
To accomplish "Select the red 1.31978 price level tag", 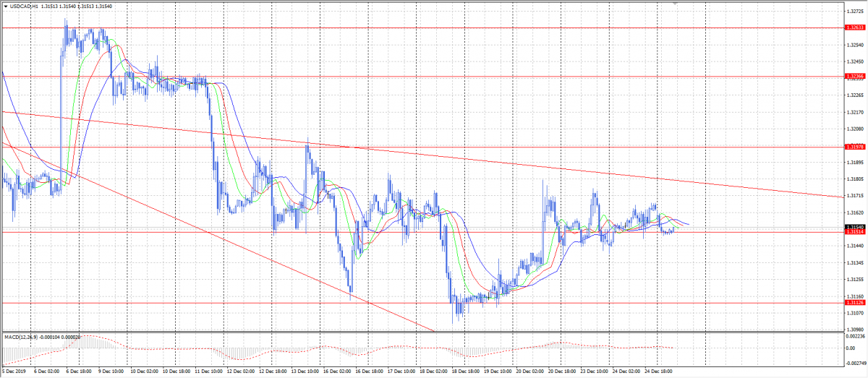I will pyautogui.click(x=854, y=147).
